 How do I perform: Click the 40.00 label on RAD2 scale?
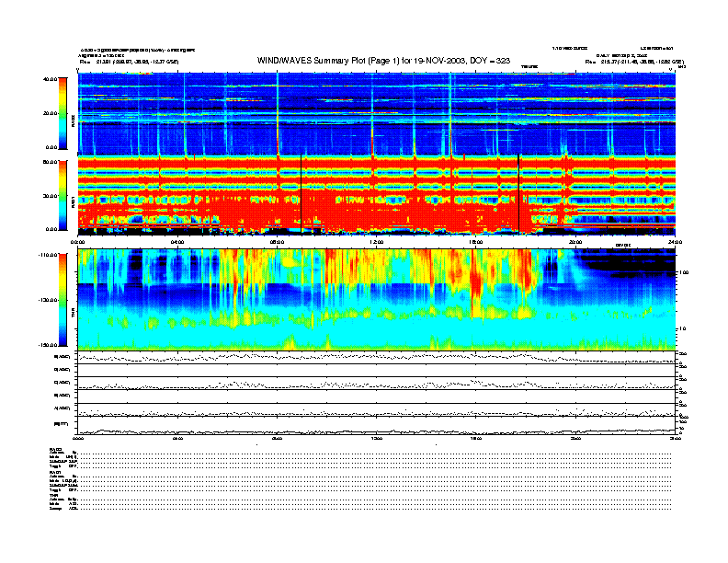(51, 79)
